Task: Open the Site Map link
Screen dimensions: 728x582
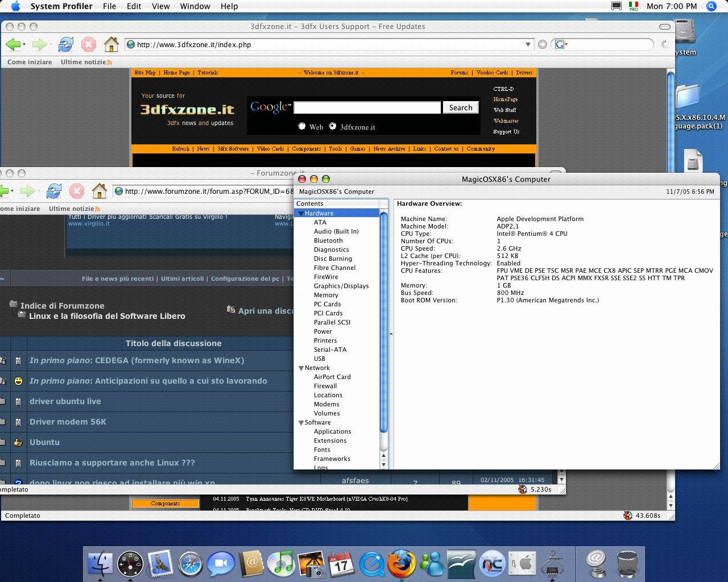Action: [x=145, y=73]
